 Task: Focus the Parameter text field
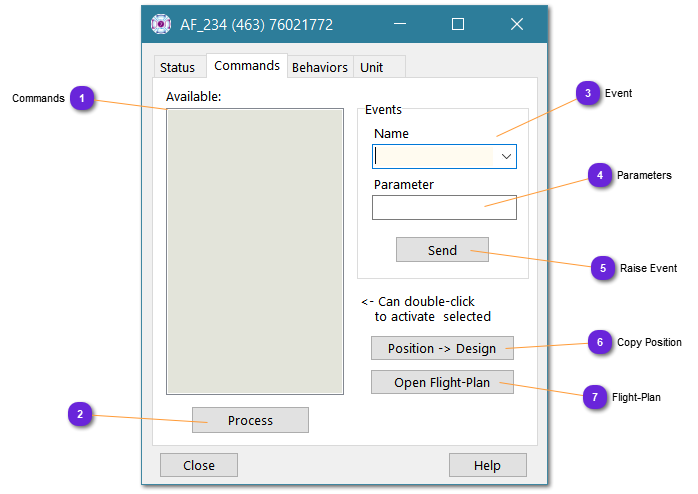tap(444, 207)
